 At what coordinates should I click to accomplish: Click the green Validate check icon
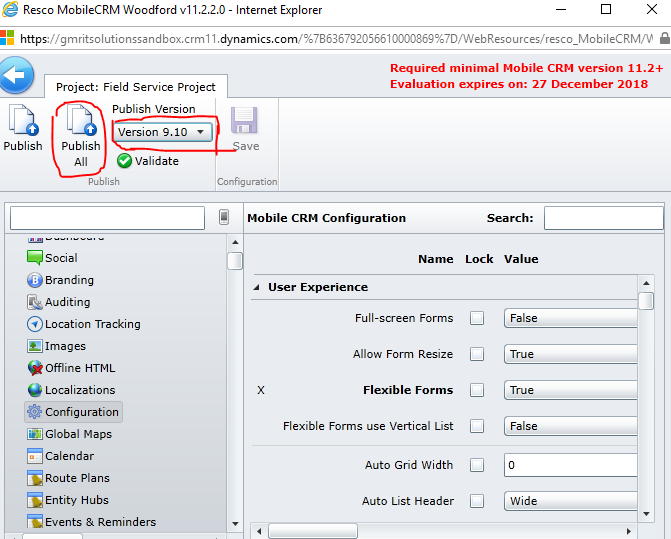(x=125, y=161)
